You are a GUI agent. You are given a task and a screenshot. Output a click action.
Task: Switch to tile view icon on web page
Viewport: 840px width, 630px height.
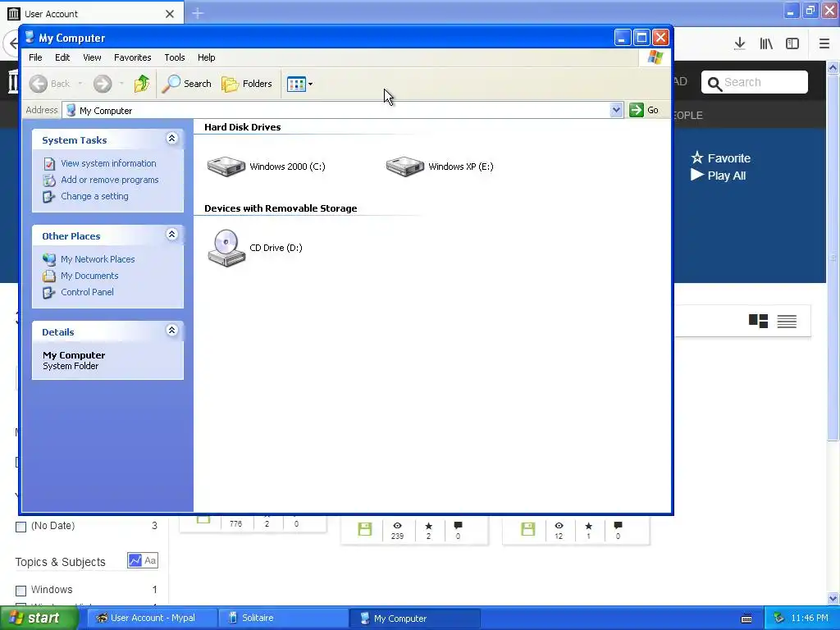point(758,321)
